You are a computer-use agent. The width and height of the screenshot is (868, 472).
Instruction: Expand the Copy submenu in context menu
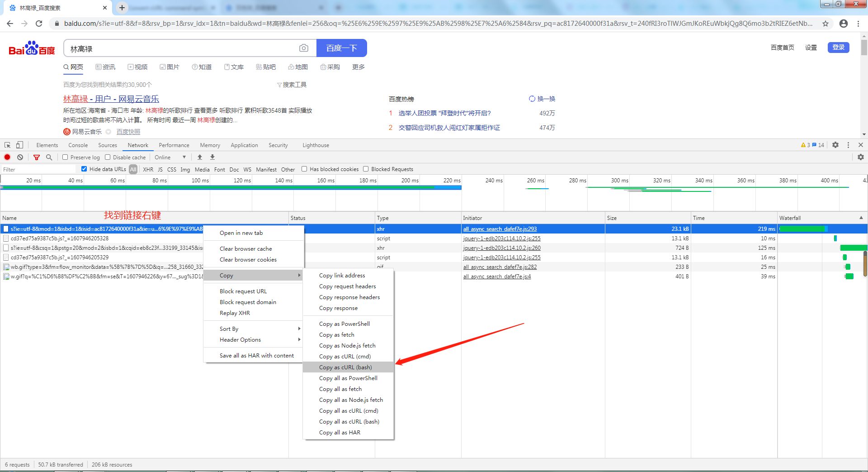click(253, 276)
